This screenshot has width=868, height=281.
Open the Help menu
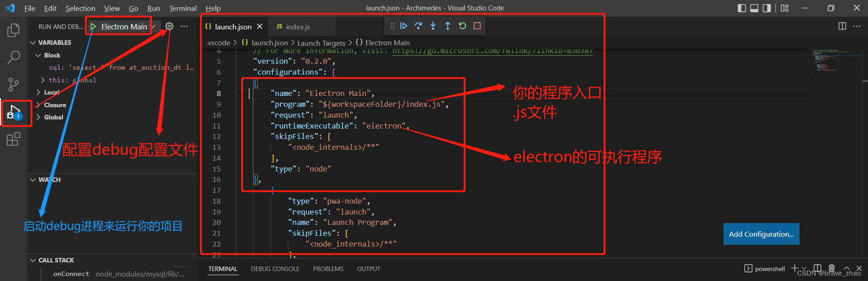[213, 8]
